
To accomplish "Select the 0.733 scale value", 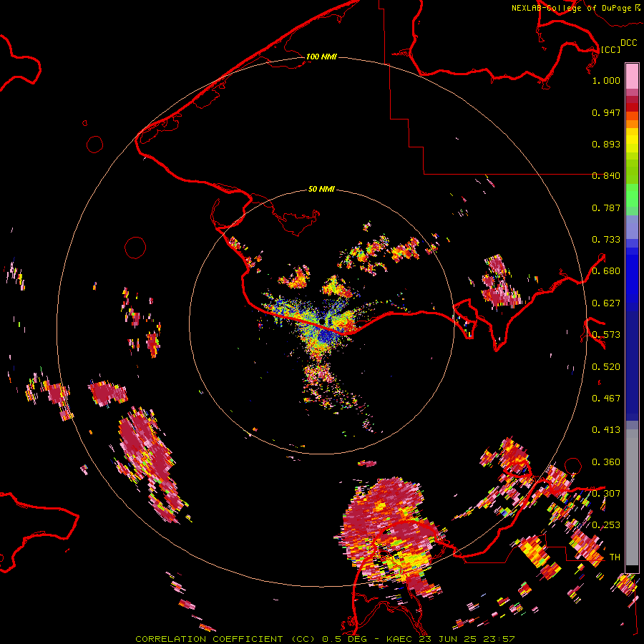I will tap(606, 240).
